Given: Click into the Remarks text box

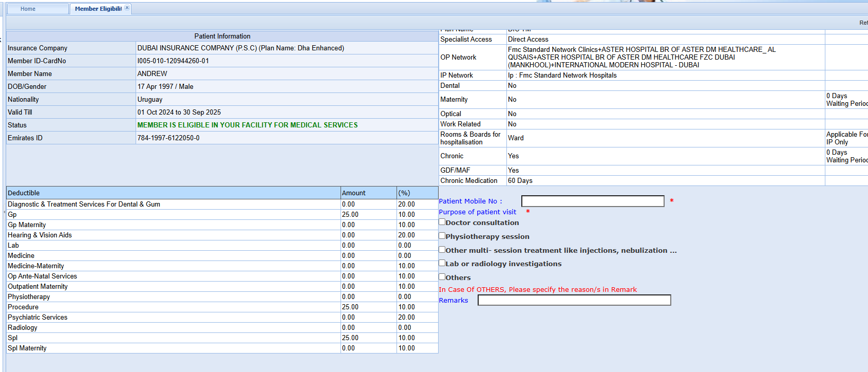Looking at the screenshot, I should pyautogui.click(x=574, y=300).
